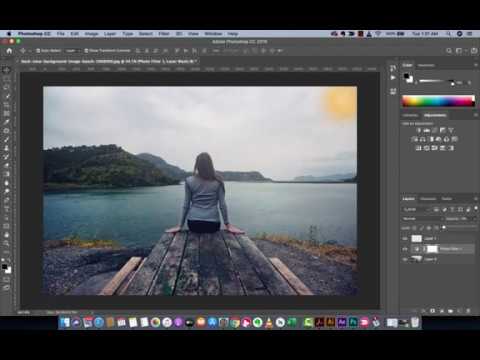Select the Photo Filter layer mask thumbnail
The image size is (480, 360).
point(432,249)
